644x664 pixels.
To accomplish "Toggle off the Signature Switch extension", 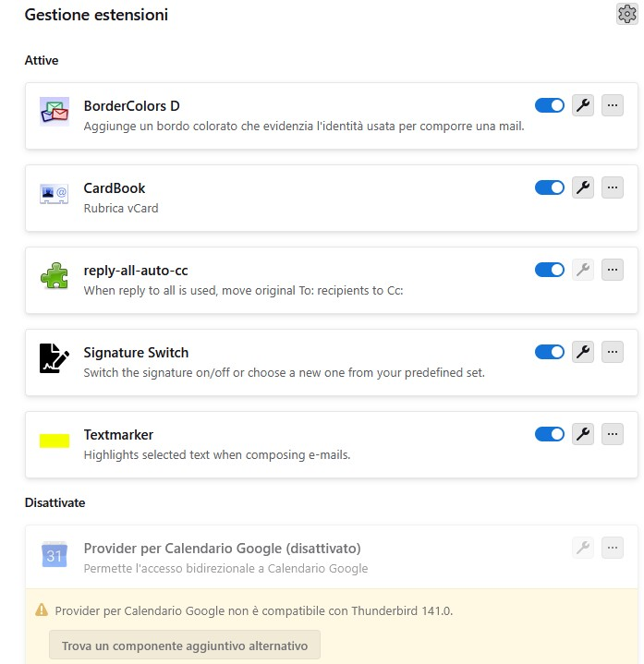I will pyautogui.click(x=550, y=352).
